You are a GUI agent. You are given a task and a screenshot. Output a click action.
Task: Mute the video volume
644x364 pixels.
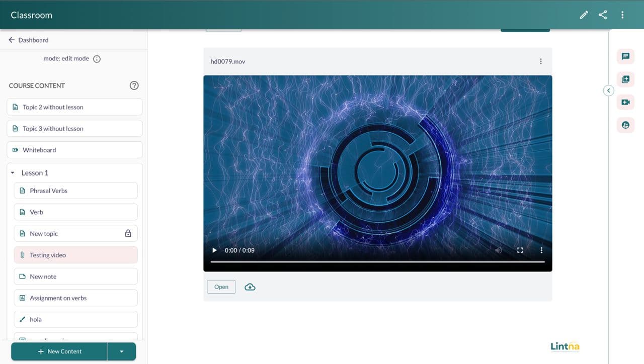pyautogui.click(x=498, y=250)
